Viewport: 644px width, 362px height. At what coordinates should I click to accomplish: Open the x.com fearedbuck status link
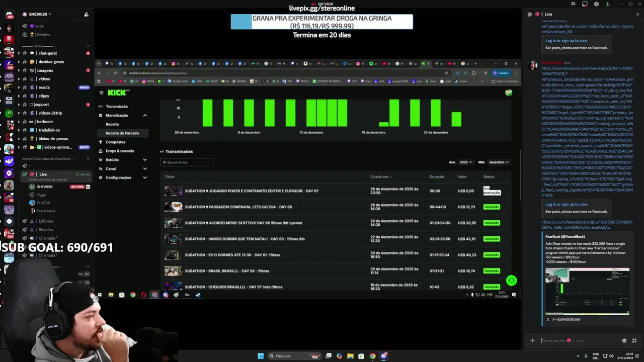(x=587, y=225)
